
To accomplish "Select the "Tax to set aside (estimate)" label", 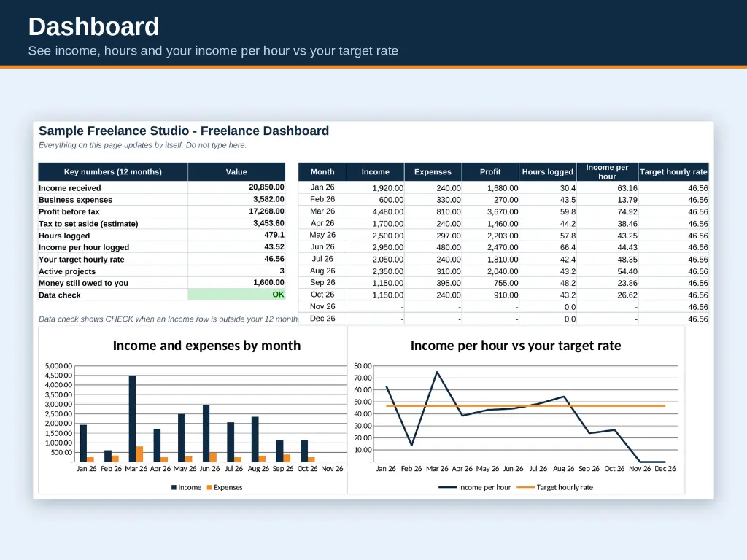I will 88,224.
